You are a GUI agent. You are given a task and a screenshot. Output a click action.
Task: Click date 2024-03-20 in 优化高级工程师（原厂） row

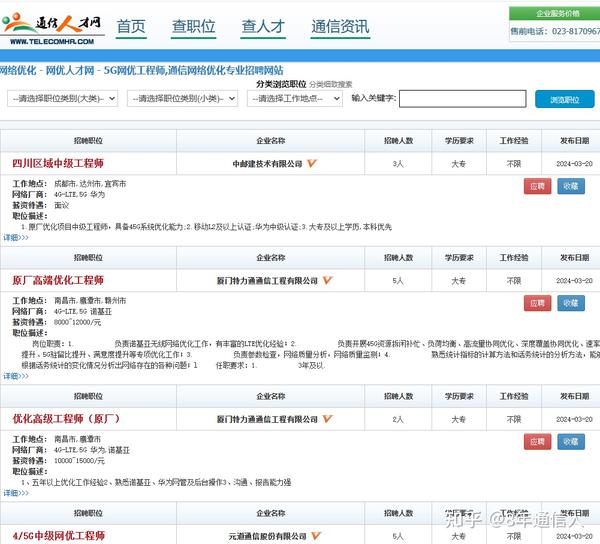click(574, 419)
